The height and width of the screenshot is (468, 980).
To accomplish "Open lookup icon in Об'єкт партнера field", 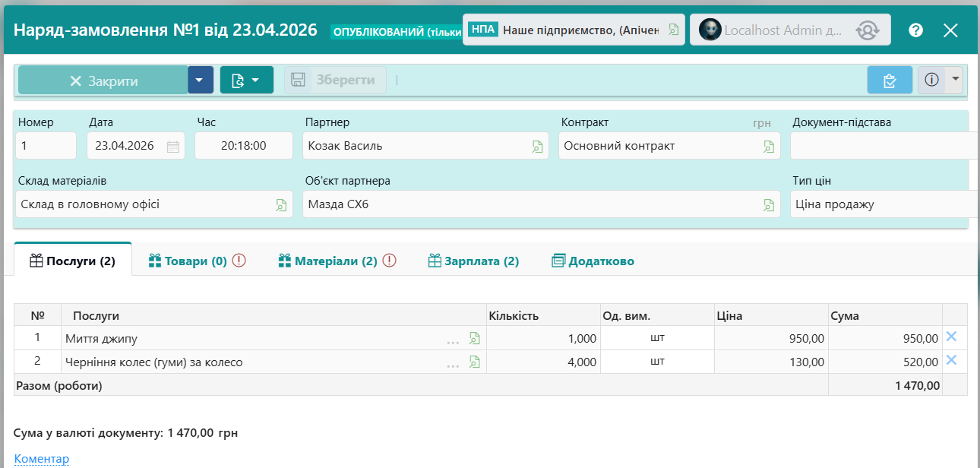I will pyautogui.click(x=769, y=205).
